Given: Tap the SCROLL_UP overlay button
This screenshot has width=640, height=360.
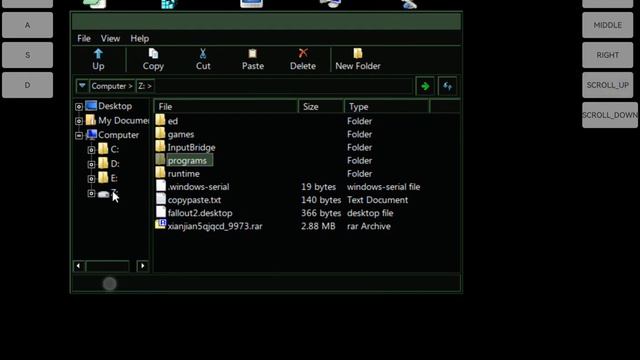Looking at the screenshot, I should pyautogui.click(x=607, y=85).
